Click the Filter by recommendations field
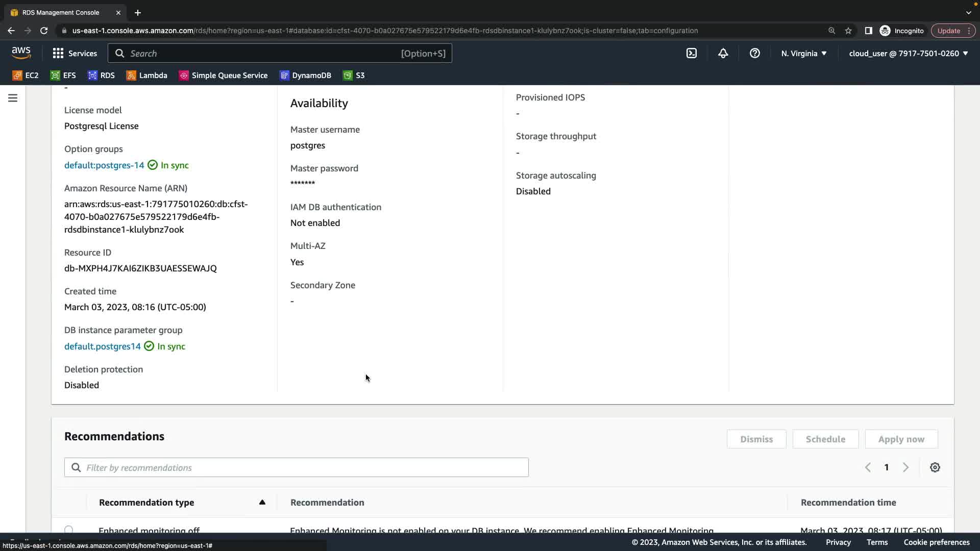The width and height of the screenshot is (980, 551). 296,467
